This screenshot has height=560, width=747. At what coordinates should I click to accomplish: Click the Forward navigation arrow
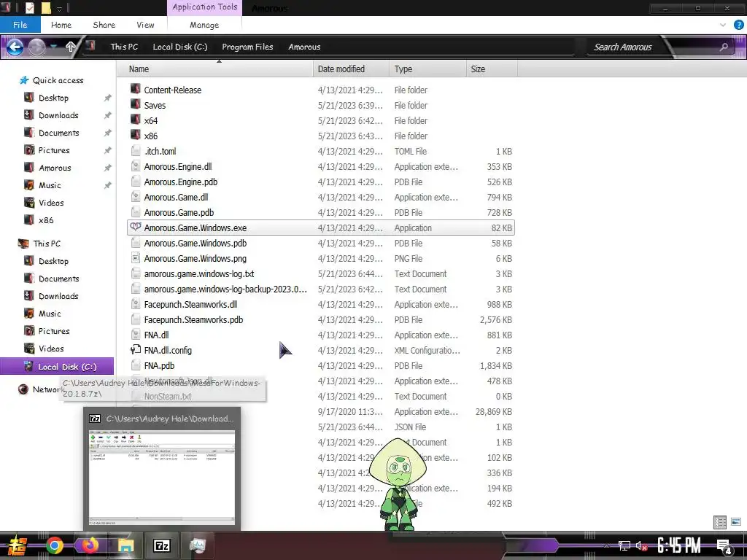point(36,47)
